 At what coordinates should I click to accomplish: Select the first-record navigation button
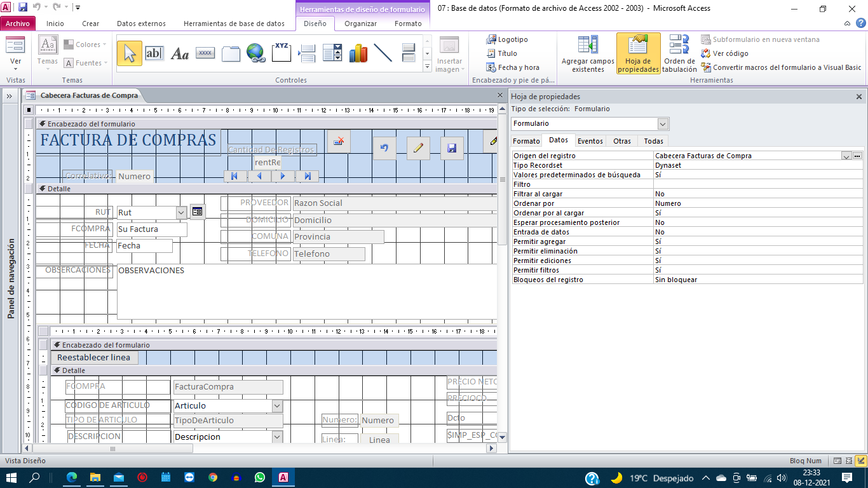click(x=234, y=176)
